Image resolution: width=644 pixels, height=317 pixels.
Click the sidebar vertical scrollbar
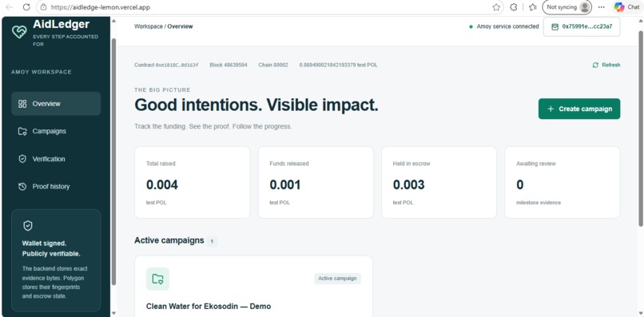coord(113,162)
